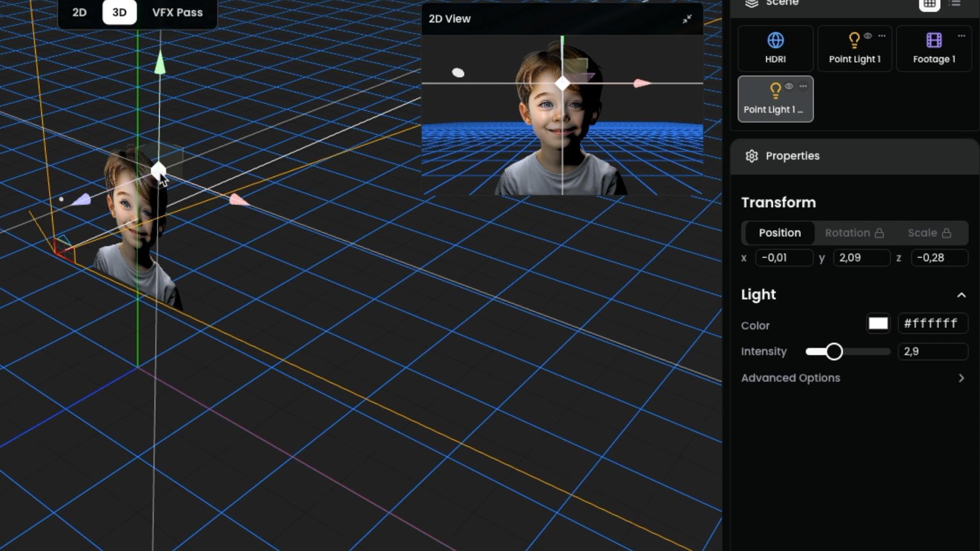The width and height of the screenshot is (980, 551).
Task: Click the Properties panel header
Action: [x=854, y=156]
